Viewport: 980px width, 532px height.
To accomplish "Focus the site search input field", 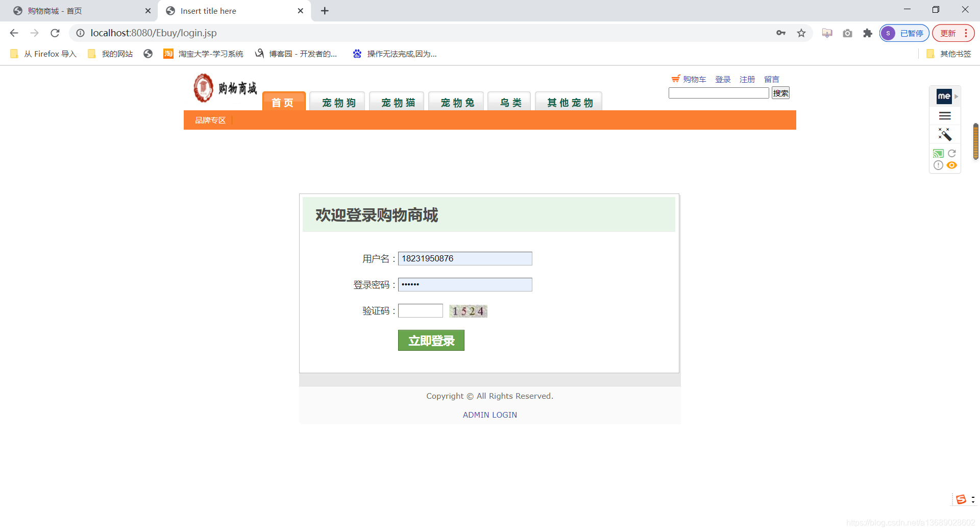I will tap(719, 93).
